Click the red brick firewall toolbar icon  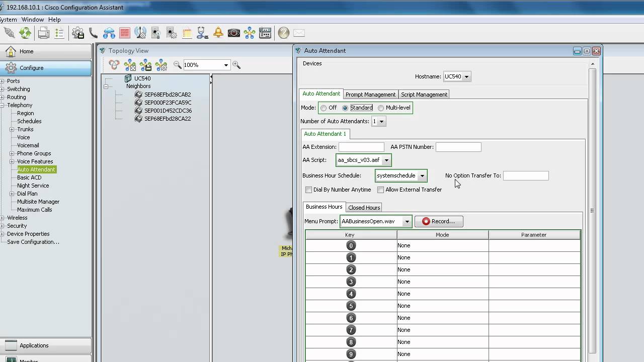[125, 33]
